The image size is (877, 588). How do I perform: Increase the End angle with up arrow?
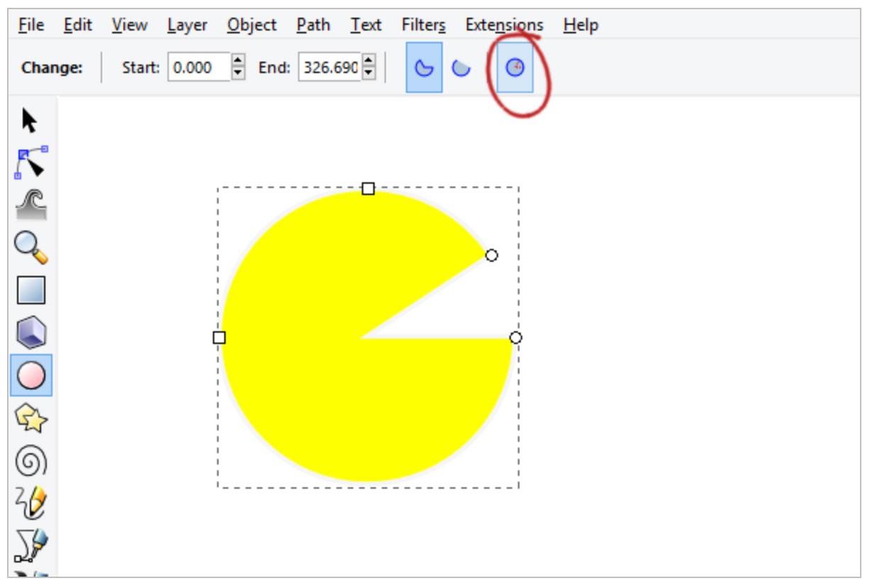tap(368, 61)
